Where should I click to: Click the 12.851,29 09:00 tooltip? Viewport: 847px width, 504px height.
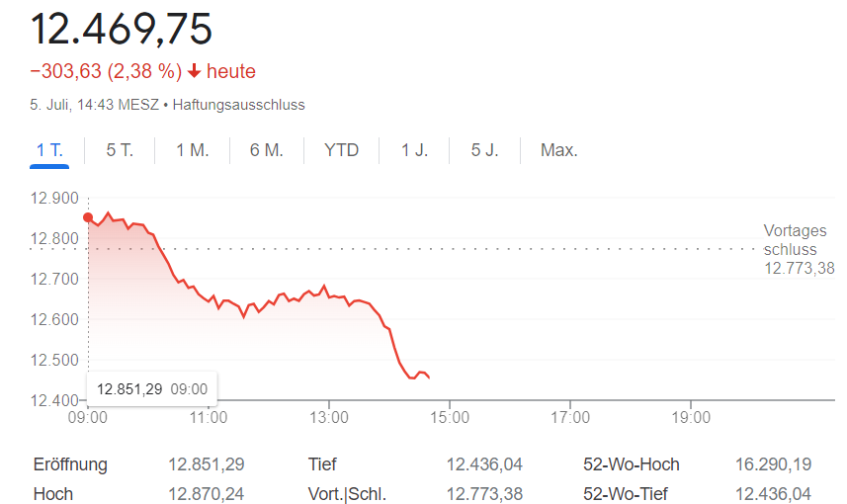pos(152,388)
